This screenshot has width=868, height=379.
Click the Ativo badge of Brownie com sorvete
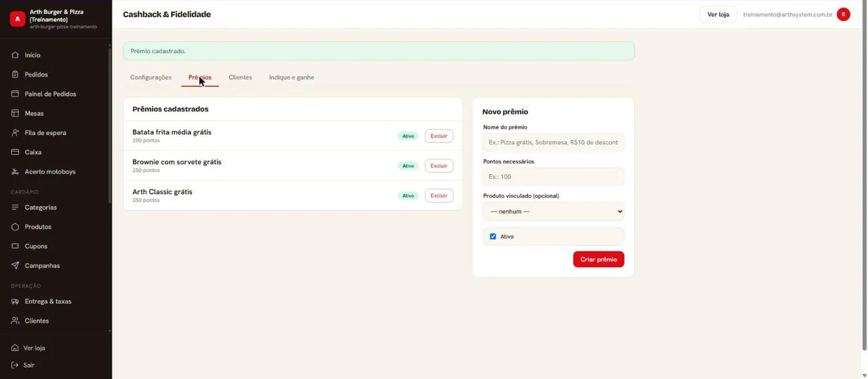click(x=408, y=166)
